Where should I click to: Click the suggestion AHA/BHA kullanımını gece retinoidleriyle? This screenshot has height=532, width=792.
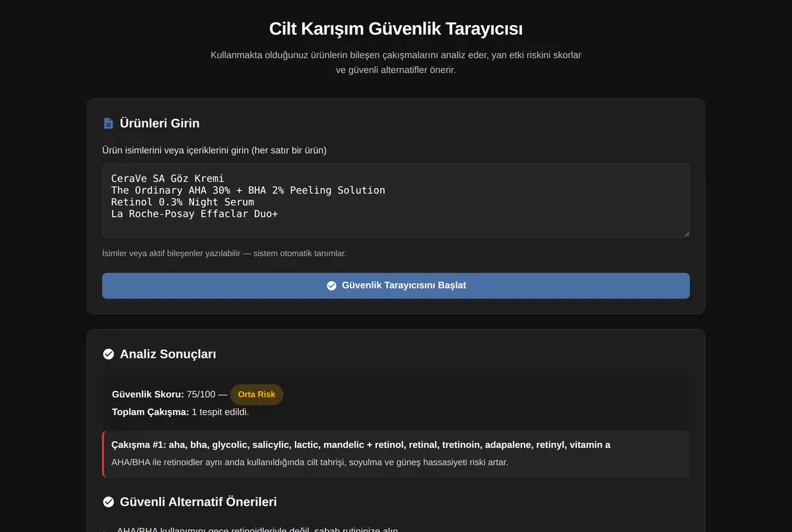click(257, 530)
